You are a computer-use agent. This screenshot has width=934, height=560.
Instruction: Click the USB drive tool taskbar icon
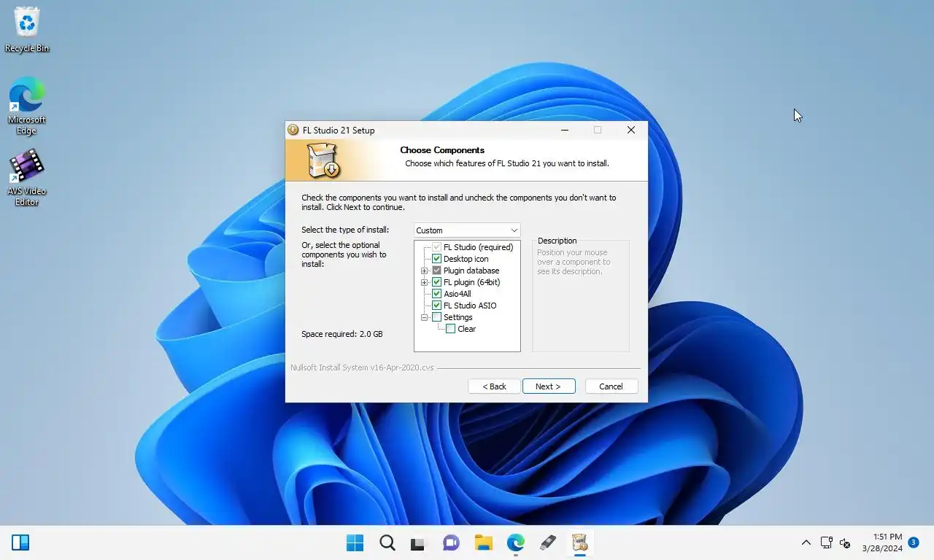click(548, 542)
